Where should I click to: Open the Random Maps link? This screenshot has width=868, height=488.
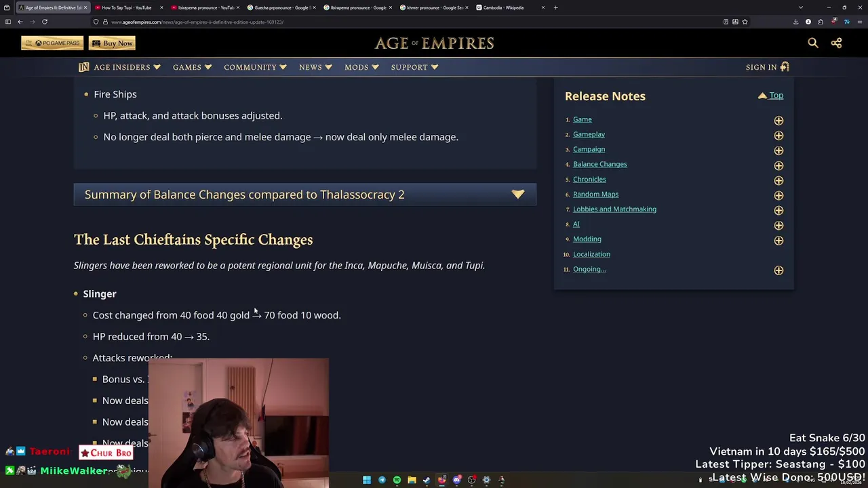(595, 194)
